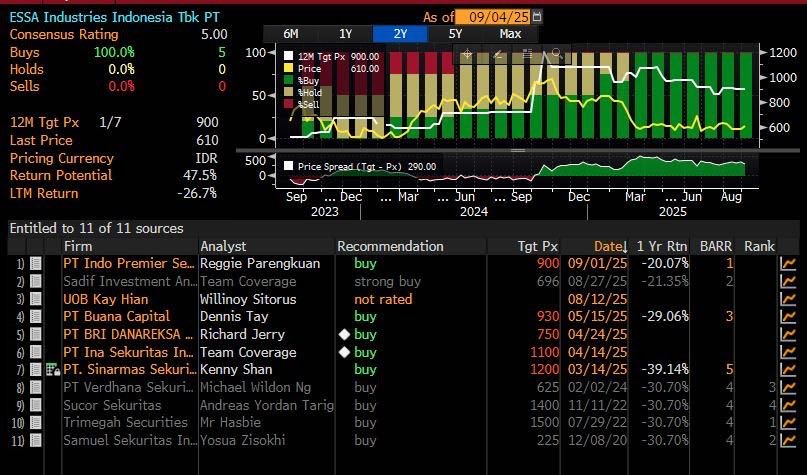Open the chart icon for UOB Kay Hian row
This screenshot has width=807, height=475.
(x=787, y=300)
